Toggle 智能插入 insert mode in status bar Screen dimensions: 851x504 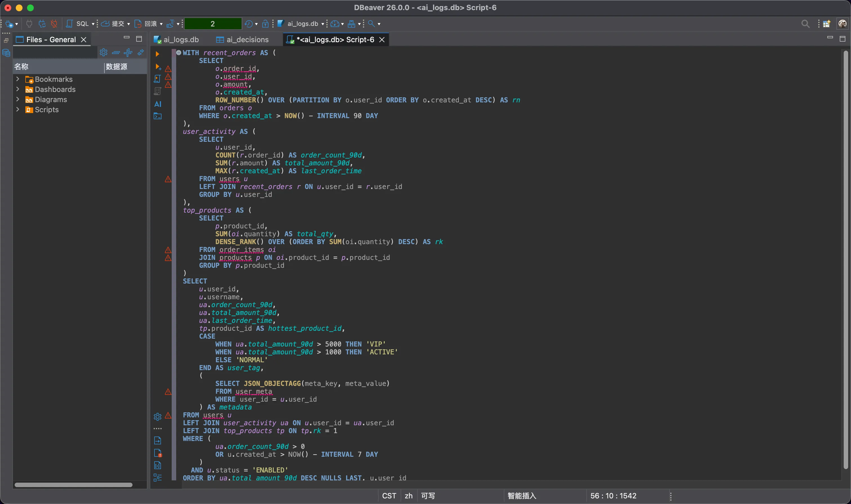click(521, 496)
